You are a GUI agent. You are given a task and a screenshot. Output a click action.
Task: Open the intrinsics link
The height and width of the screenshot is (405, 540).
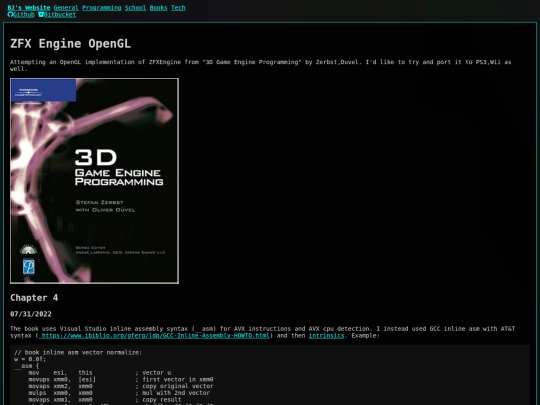[x=326, y=335]
